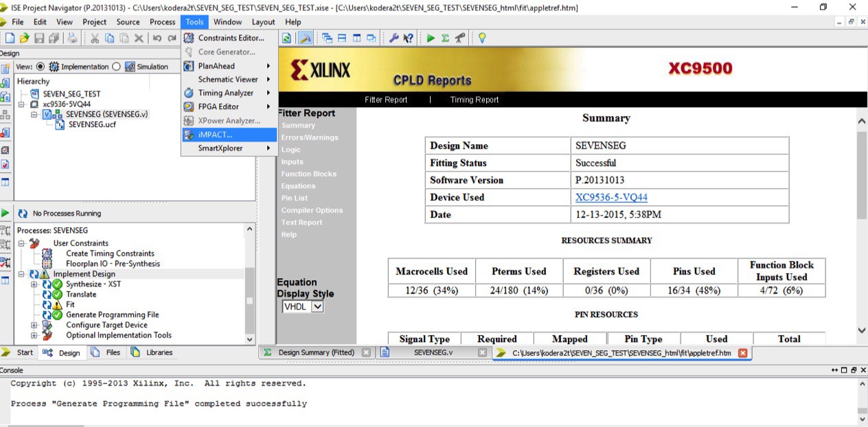
Task: Open SmartXplorer from the Tools menu
Action: click(x=229, y=148)
